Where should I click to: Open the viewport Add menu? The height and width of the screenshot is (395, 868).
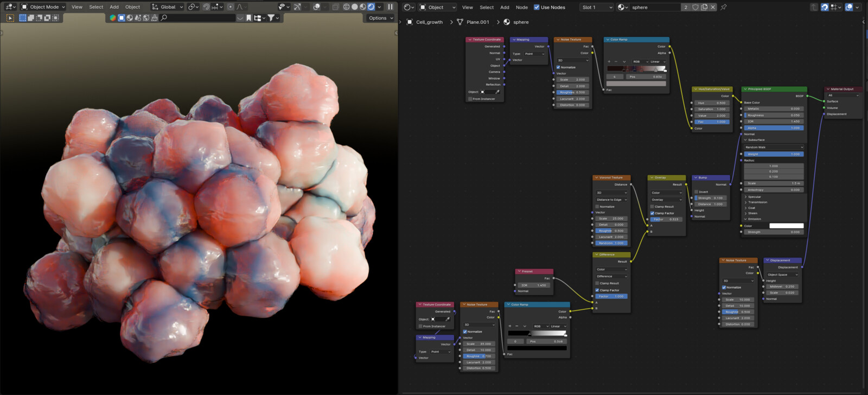114,7
